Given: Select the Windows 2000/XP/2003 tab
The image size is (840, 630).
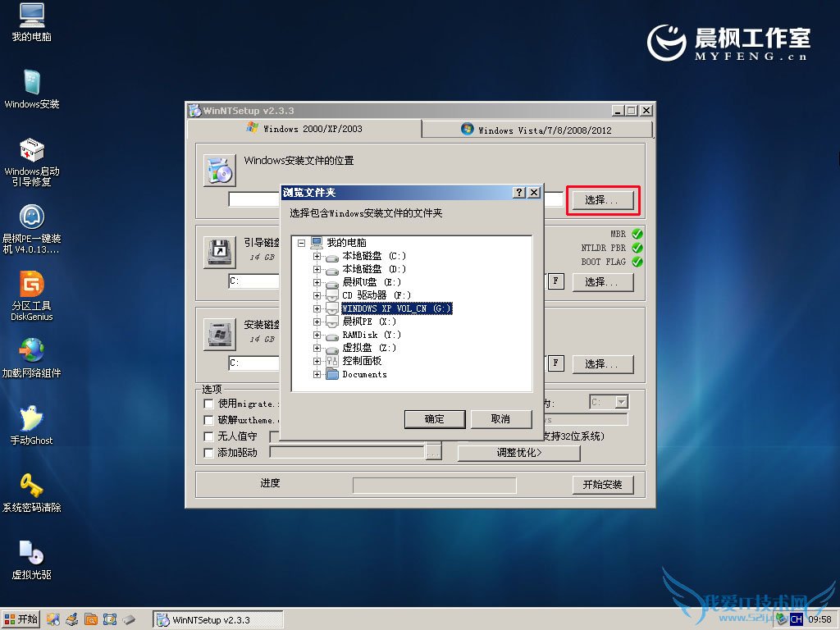Looking at the screenshot, I should coord(304,129).
